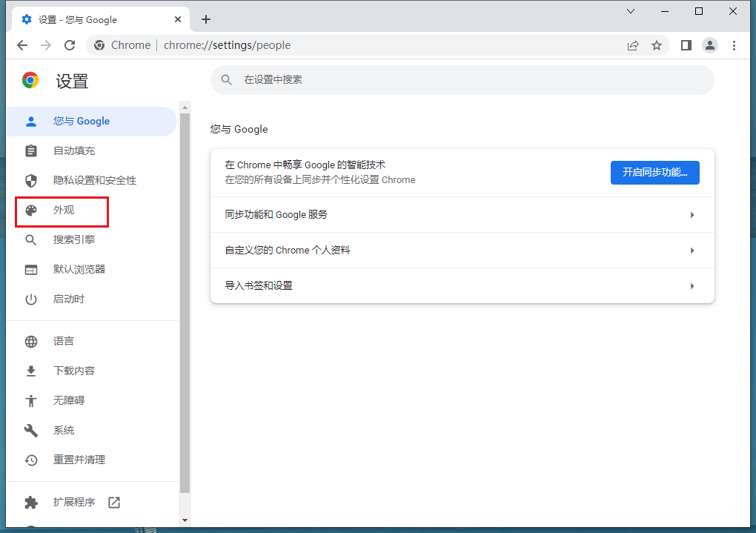The height and width of the screenshot is (533, 756).
Task: Click the palette icon for 外观
Action: (x=31, y=211)
